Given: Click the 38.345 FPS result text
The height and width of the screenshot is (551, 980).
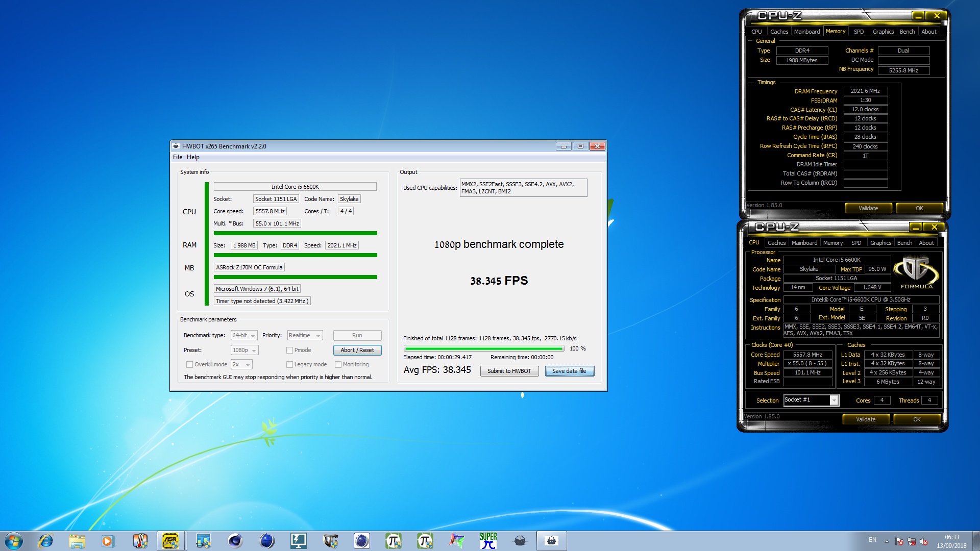Looking at the screenshot, I should (x=499, y=281).
